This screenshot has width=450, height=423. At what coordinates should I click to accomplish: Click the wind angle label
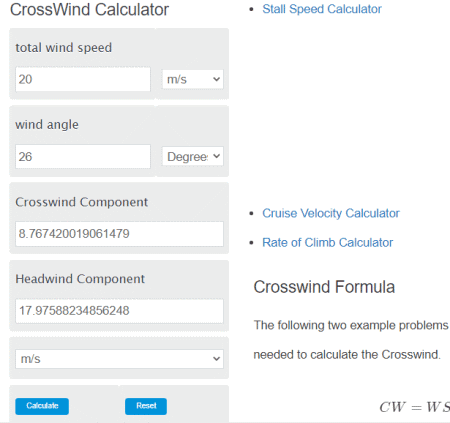pyautogui.click(x=47, y=125)
